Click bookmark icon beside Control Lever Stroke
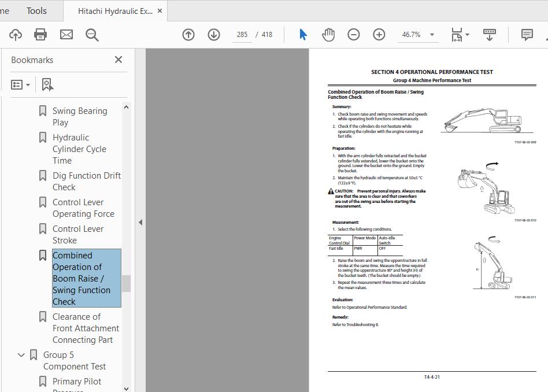 click(x=43, y=229)
